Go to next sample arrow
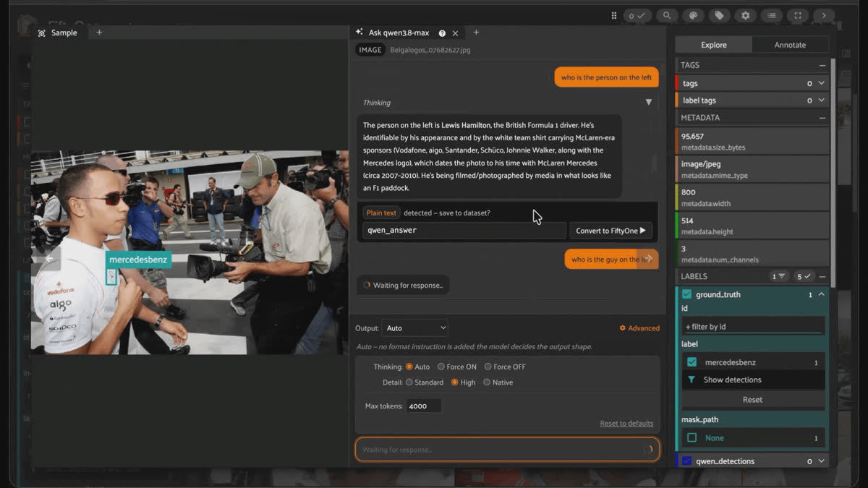The image size is (868, 488). tap(648, 258)
